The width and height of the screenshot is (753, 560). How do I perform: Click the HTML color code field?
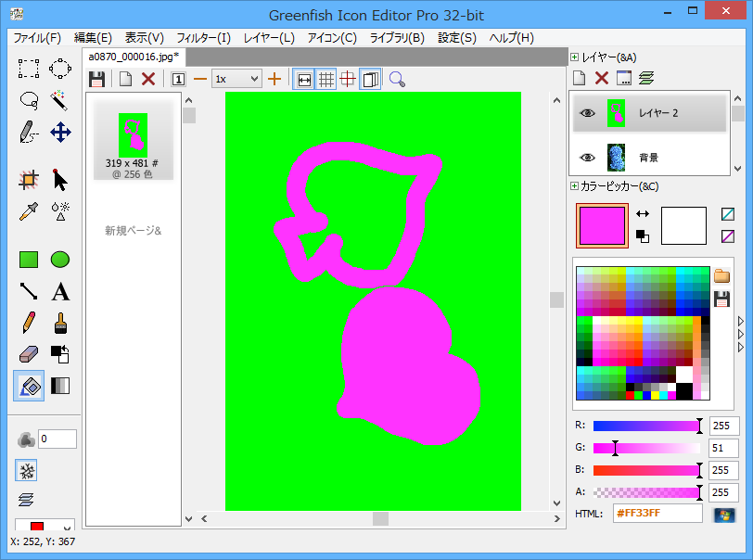(657, 514)
